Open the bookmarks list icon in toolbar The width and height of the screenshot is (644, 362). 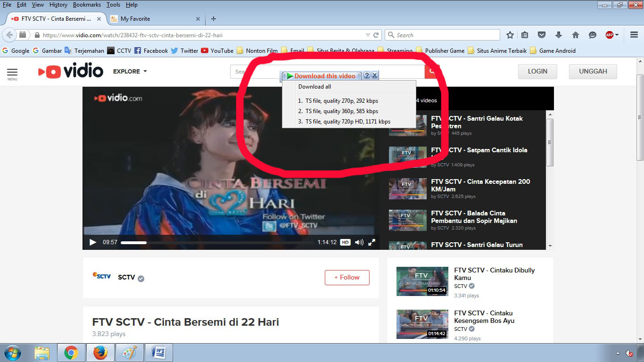[x=525, y=35]
